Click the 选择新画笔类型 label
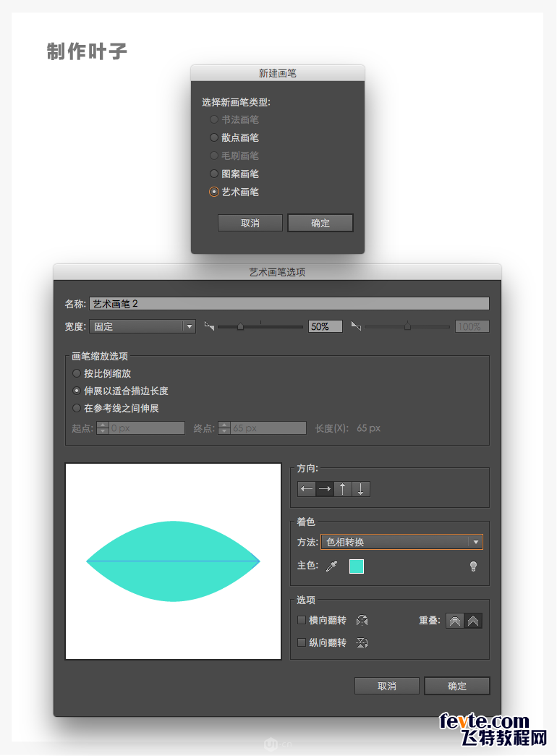Viewport: 557px width, 756px height. 237,102
